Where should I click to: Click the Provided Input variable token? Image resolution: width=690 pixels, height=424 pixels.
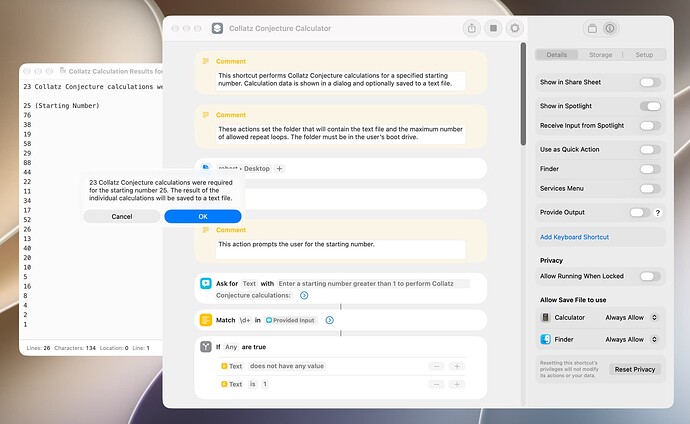click(x=290, y=320)
